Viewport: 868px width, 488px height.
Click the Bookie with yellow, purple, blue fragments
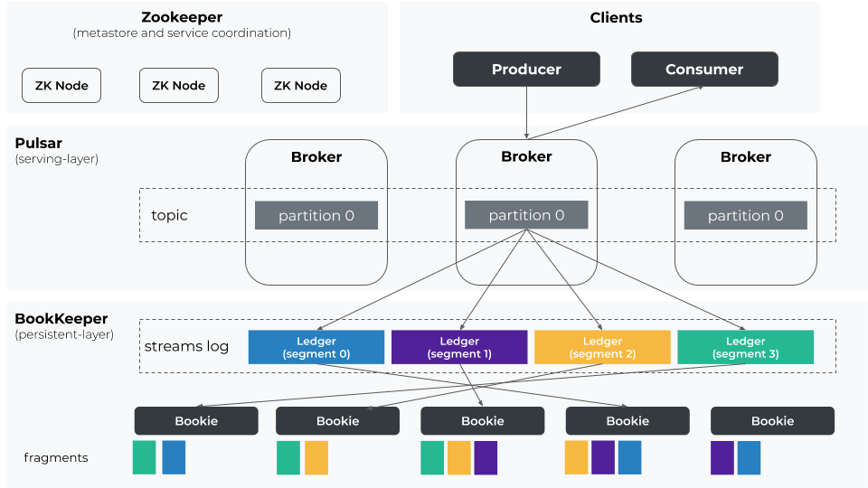[x=627, y=421]
